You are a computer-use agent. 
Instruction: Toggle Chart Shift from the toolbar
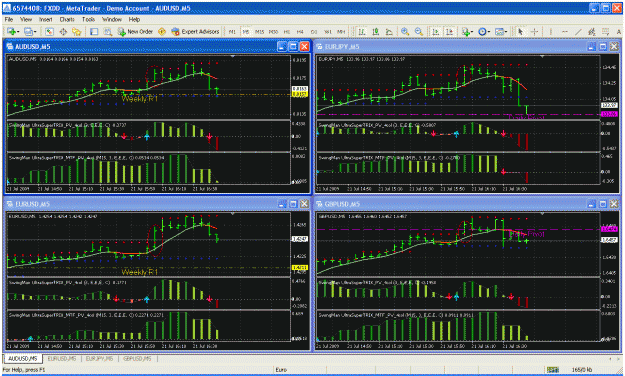point(450,31)
